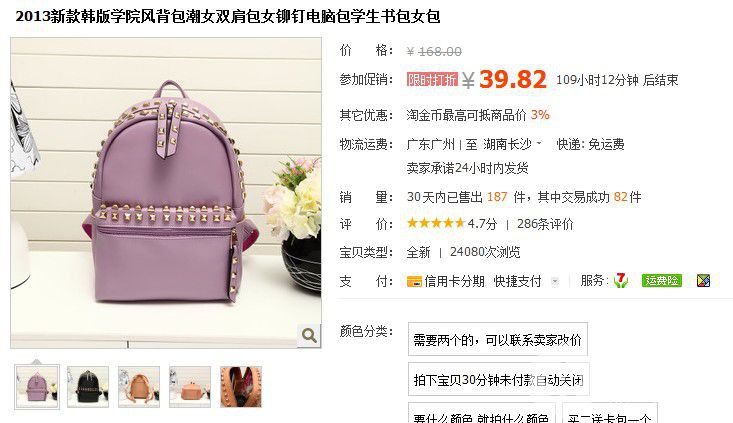Click the five-star rating icons
Viewport: 733px width, 423px height.
[436, 223]
